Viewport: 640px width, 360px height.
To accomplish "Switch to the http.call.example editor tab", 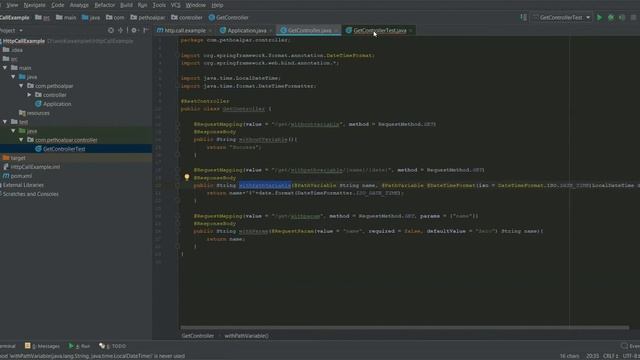I will [185, 31].
